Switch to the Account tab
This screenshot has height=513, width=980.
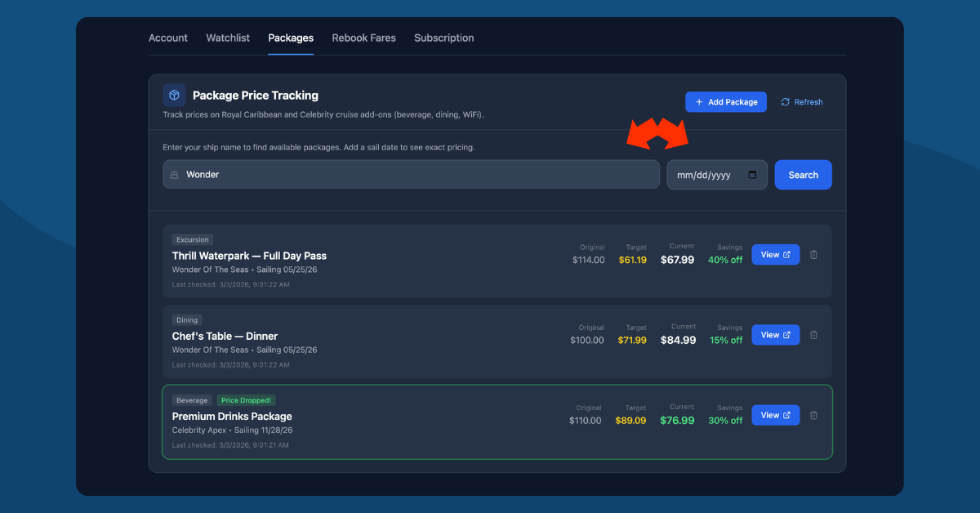tap(167, 38)
